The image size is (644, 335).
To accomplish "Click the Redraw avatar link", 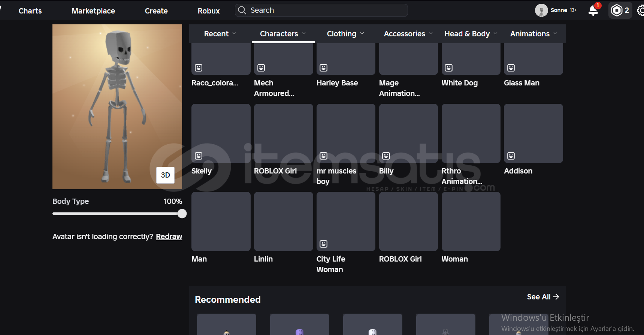I will coord(169,236).
